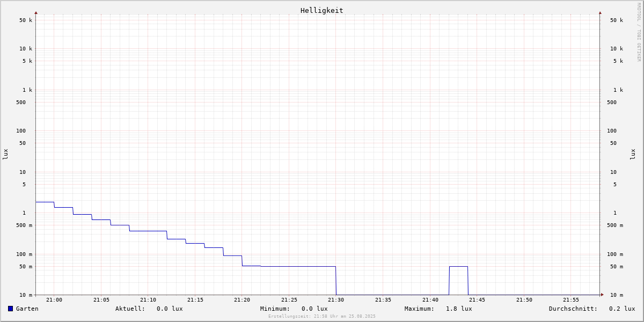Viewport: 644px width, 322px height.
Task: Select the "Aktuell:" label in the legend
Action: 130,309
